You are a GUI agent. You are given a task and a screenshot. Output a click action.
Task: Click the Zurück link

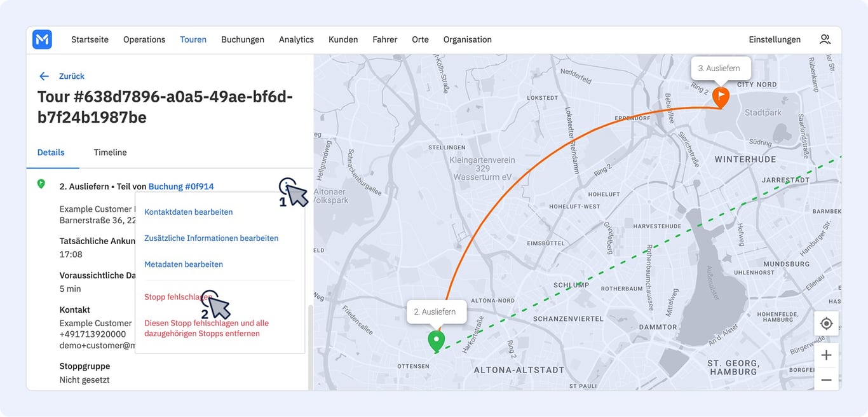click(72, 76)
